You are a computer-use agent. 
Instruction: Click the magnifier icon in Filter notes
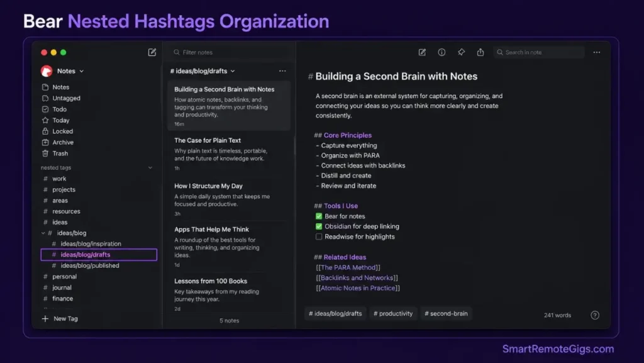point(177,52)
